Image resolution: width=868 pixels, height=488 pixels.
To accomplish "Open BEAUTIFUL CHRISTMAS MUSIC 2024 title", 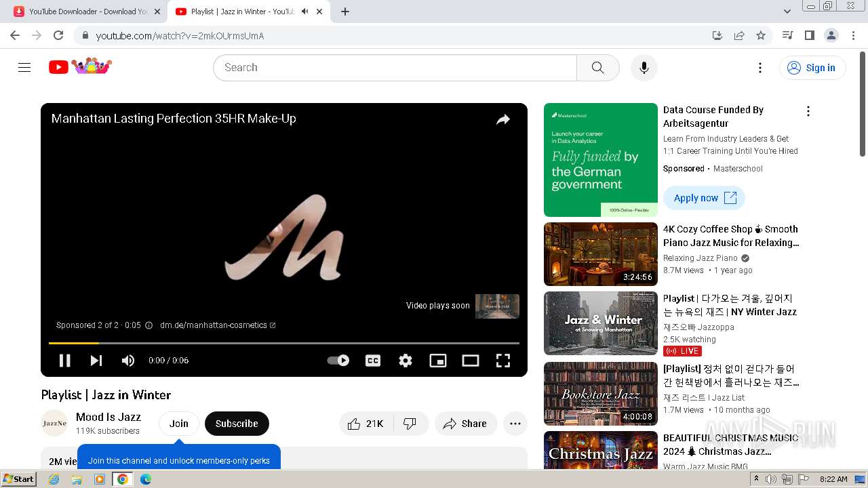I will tap(731, 445).
